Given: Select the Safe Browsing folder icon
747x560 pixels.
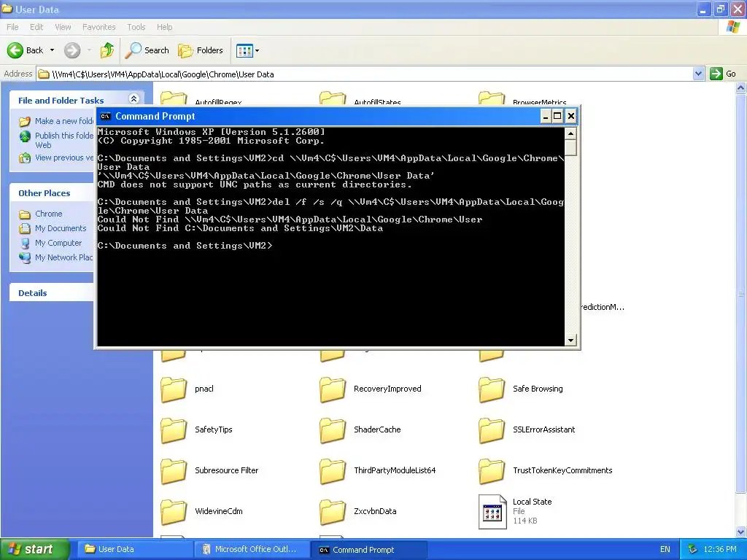Looking at the screenshot, I should (491, 389).
